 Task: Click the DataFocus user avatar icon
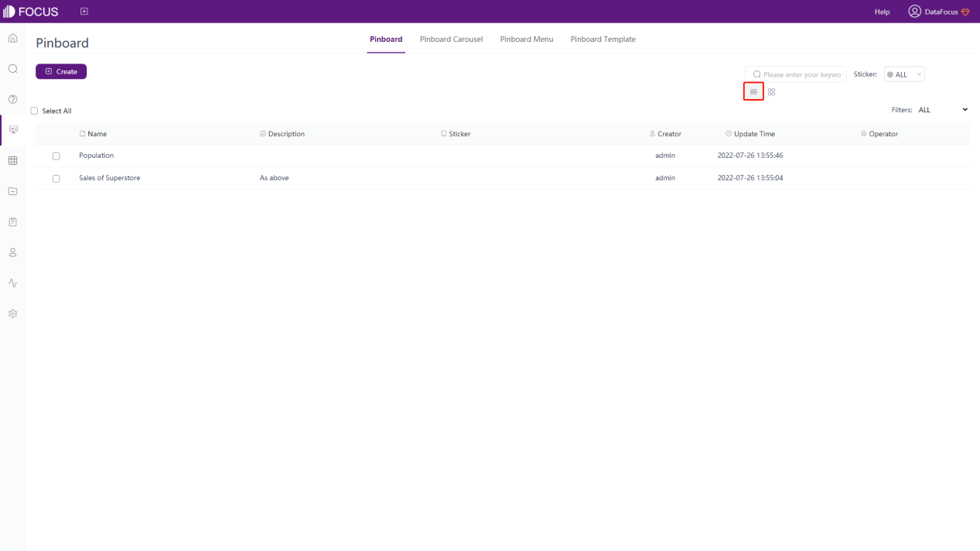pyautogui.click(x=915, y=12)
